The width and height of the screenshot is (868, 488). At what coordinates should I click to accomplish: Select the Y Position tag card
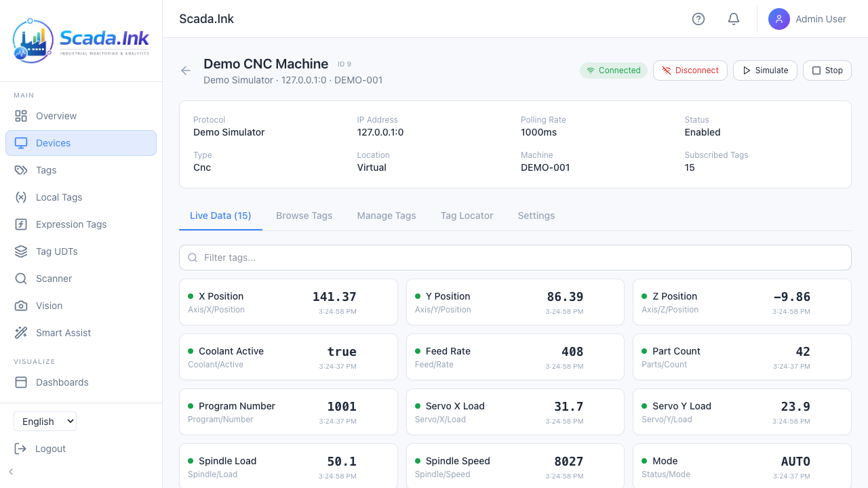[x=515, y=302]
